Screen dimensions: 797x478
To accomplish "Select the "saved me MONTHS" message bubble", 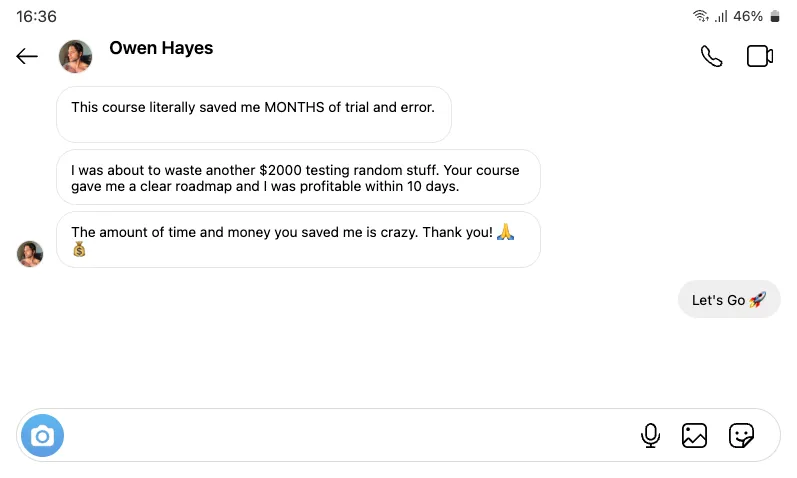I will (254, 114).
